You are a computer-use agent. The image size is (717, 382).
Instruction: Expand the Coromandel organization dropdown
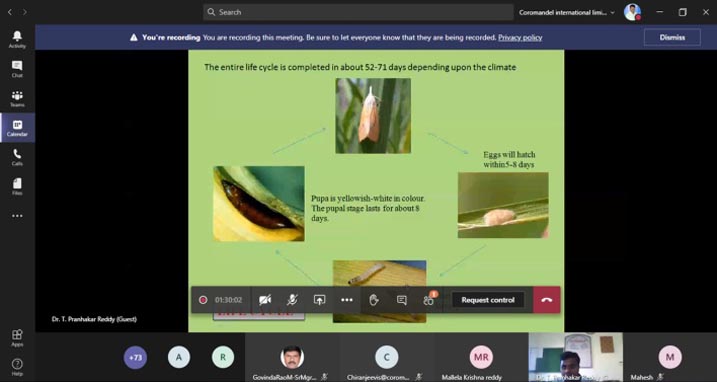point(567,12)
